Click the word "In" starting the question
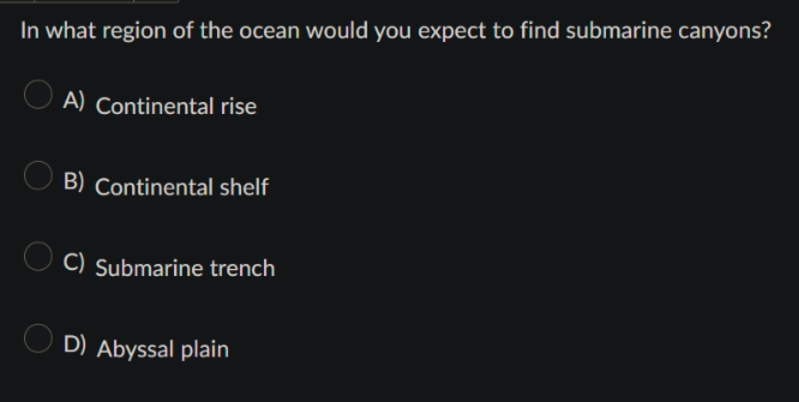Viewport: 799px width, 402px height. coord(30,31)
